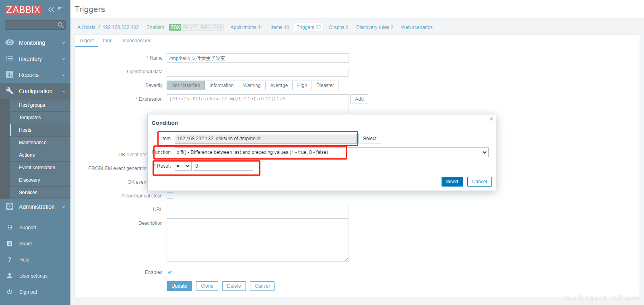Select the Trigger tab

86,41
